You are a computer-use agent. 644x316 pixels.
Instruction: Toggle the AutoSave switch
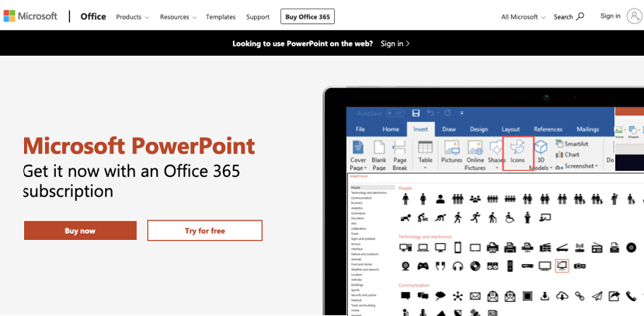[395, 113]
